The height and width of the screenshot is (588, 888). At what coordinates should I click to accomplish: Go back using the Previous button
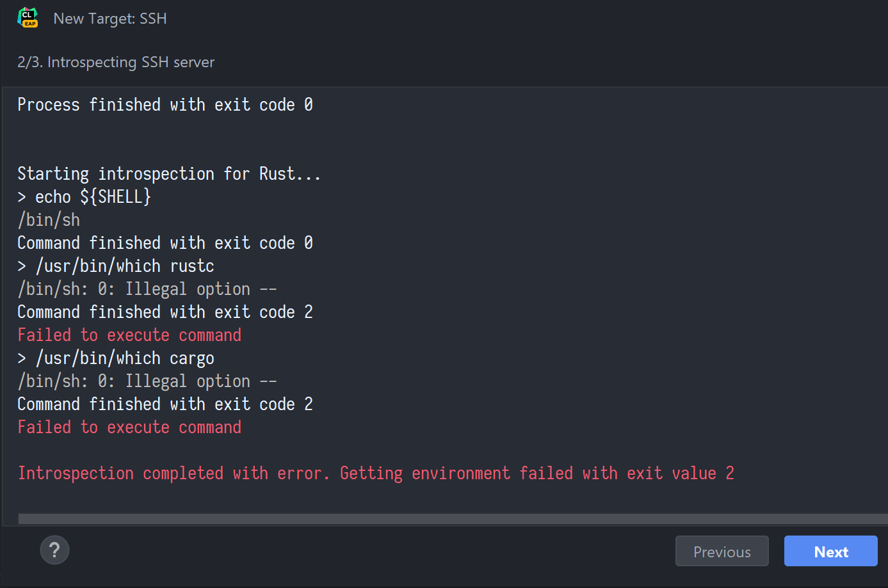[x=722, y=551]
